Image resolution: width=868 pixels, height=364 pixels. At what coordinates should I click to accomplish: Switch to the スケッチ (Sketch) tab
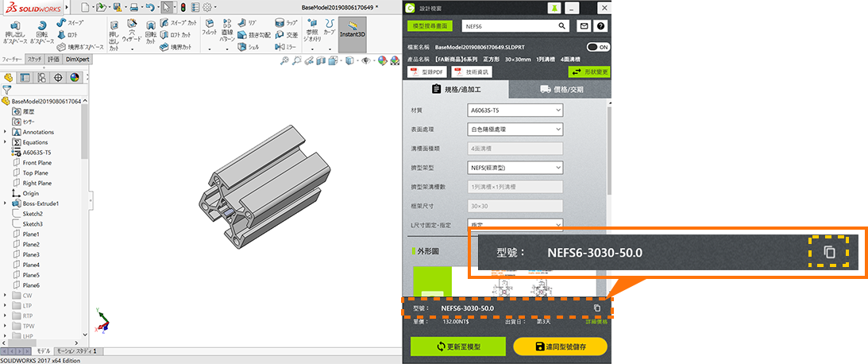[35, 59]
